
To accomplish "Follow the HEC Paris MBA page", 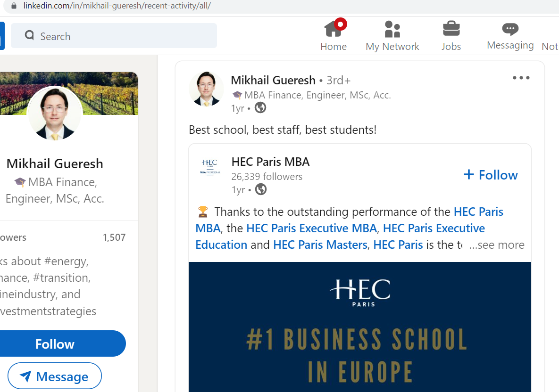I will click(x=491, y=175).
